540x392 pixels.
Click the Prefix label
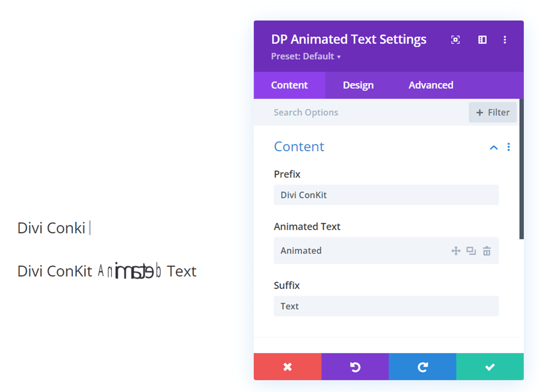pos(287,174)
